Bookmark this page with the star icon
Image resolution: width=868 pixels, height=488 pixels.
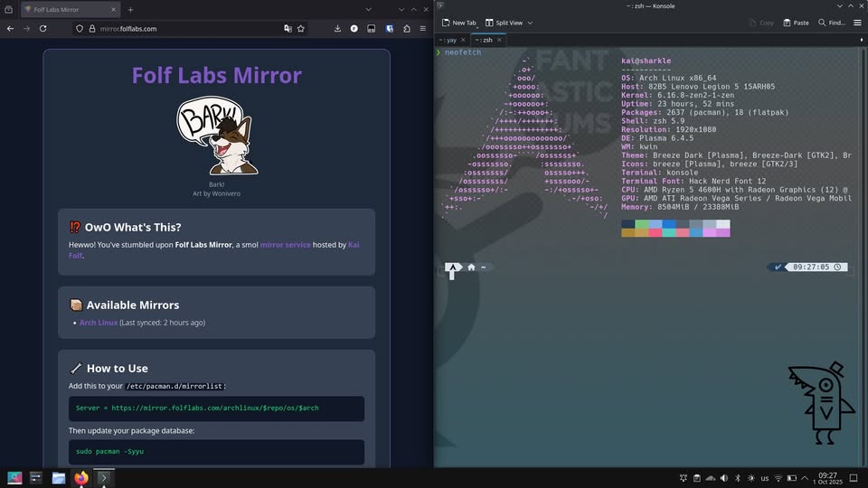coord(301,28)
